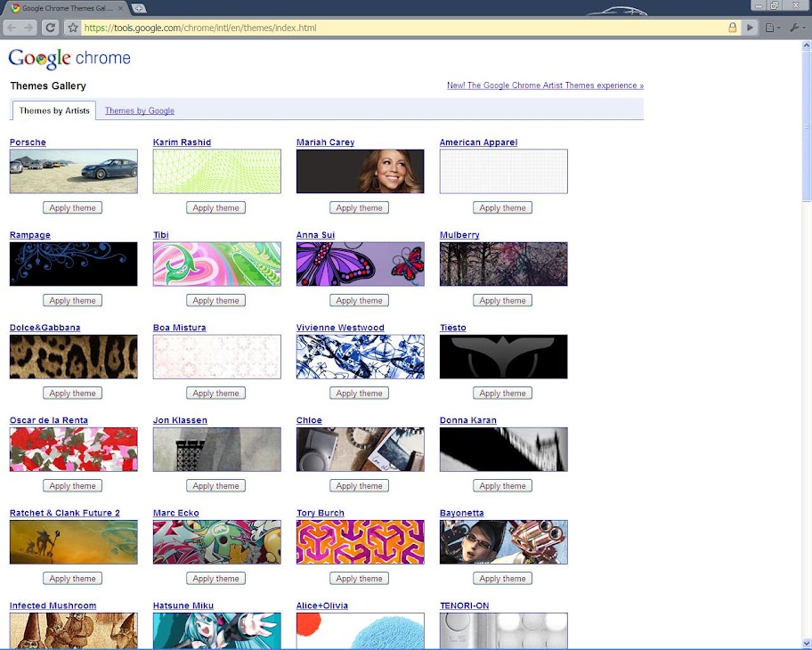Click the vertical scrollbar thumb
This screenshot has width=812, height=650.
[x=807, y=127]
